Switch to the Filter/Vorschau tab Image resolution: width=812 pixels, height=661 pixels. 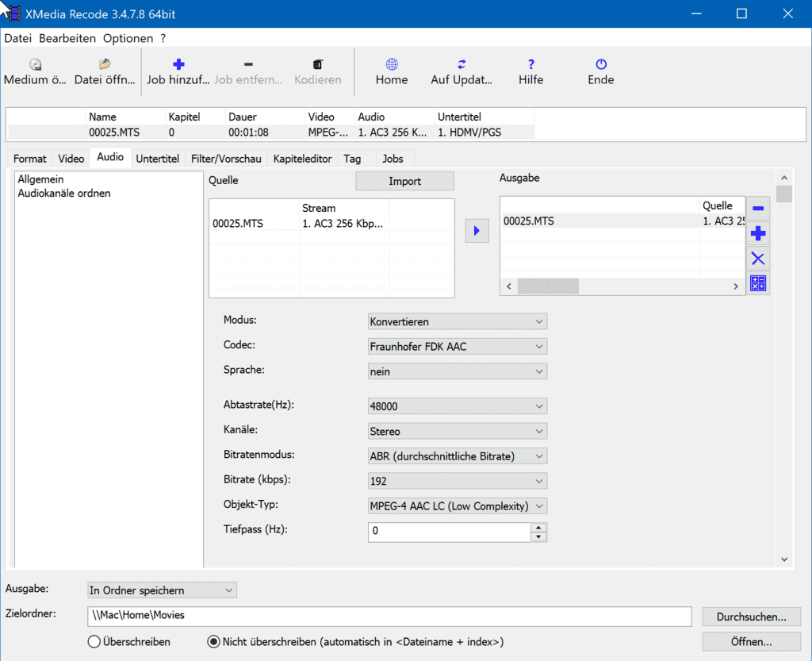226,159
